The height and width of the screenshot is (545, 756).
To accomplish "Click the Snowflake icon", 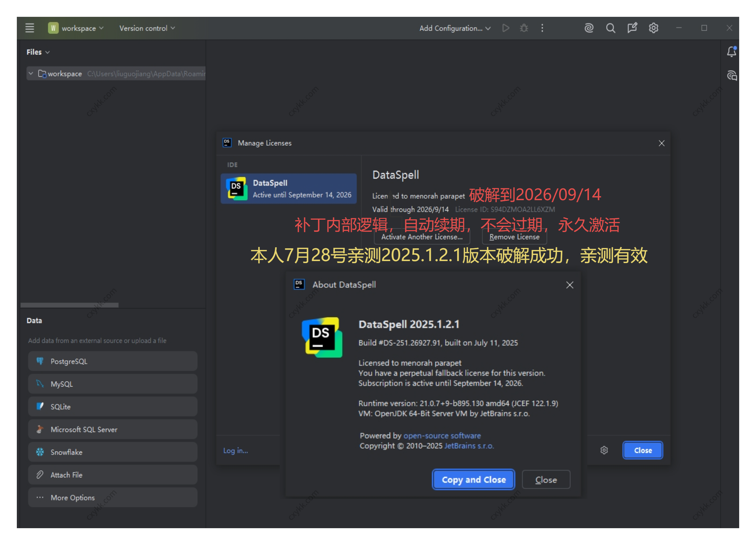I will (40, 452).
